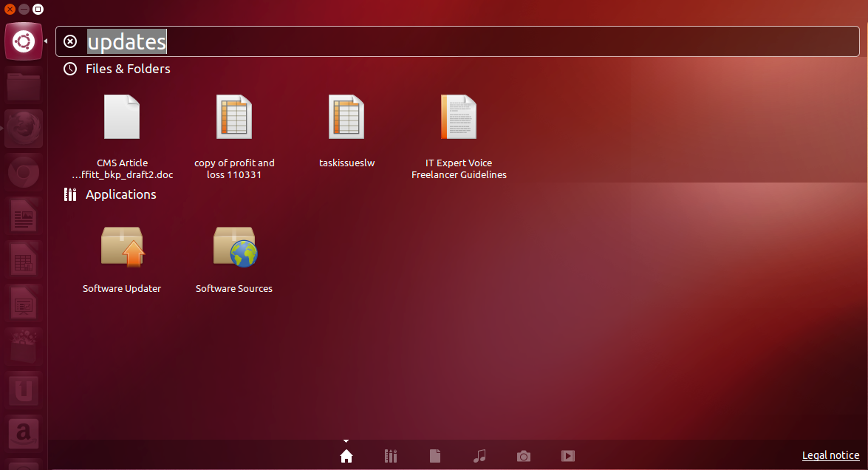Click the search field containing "updates"
The image size is (868, 470).
457,41
